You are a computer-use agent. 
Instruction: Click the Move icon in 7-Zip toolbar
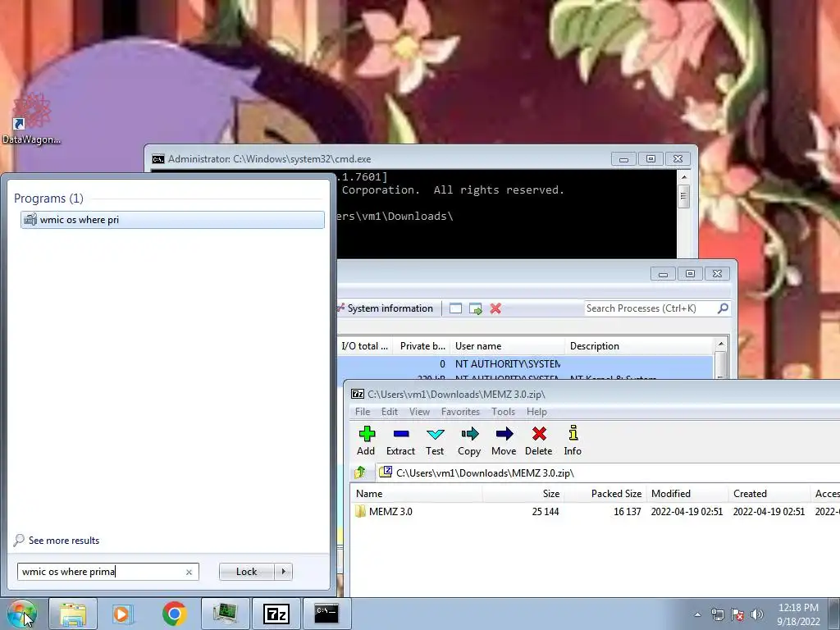504,441
